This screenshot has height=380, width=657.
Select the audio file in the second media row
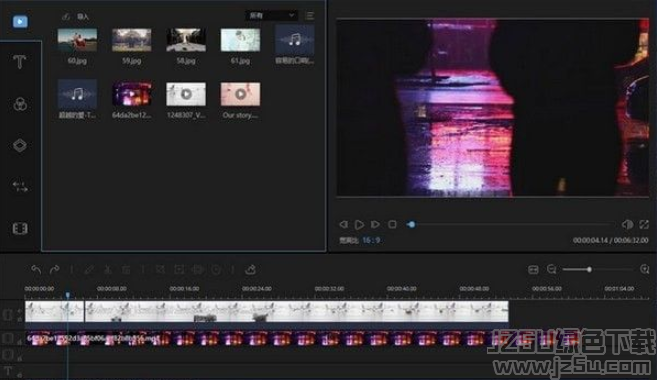(x=77, y=94)
